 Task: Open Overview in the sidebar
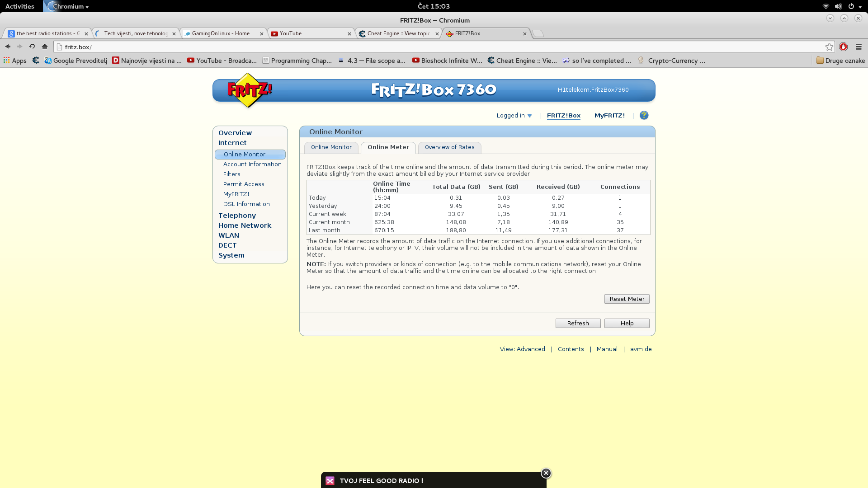coord(235,133)
